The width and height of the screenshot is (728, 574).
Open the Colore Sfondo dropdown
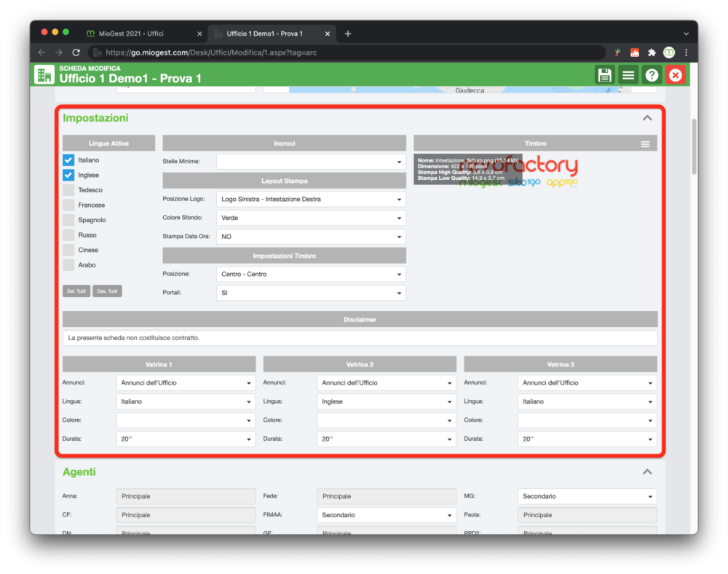(311, 218)
